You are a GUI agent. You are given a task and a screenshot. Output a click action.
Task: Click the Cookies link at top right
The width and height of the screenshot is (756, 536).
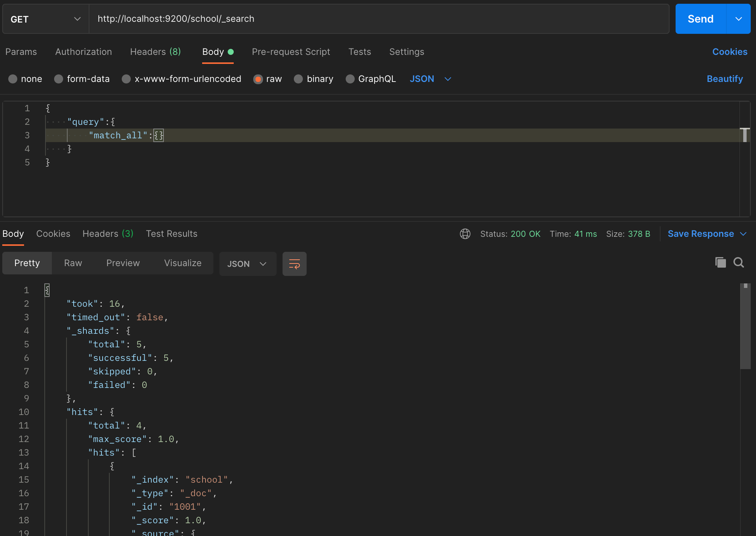[730, 52]
